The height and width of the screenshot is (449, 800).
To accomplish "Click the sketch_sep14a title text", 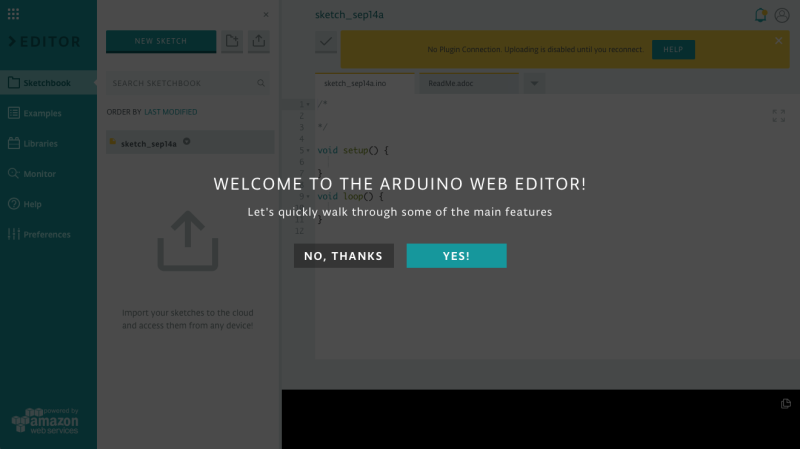I will pyautogui.click(x=349, y=15).
